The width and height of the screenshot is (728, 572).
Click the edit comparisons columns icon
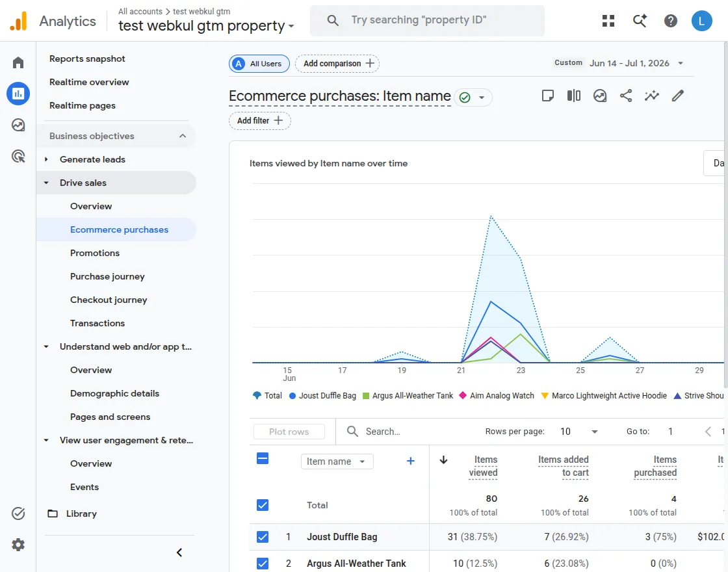[x=574, y=96]
